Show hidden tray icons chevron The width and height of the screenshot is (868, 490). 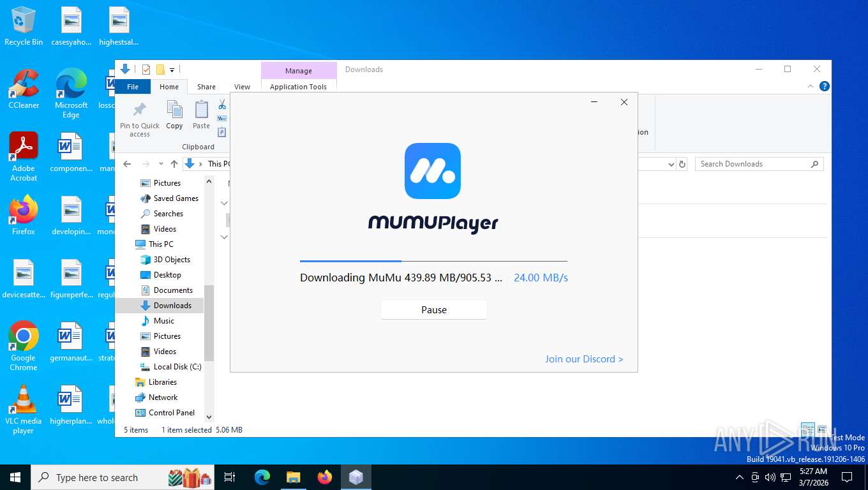coord(740,477)
